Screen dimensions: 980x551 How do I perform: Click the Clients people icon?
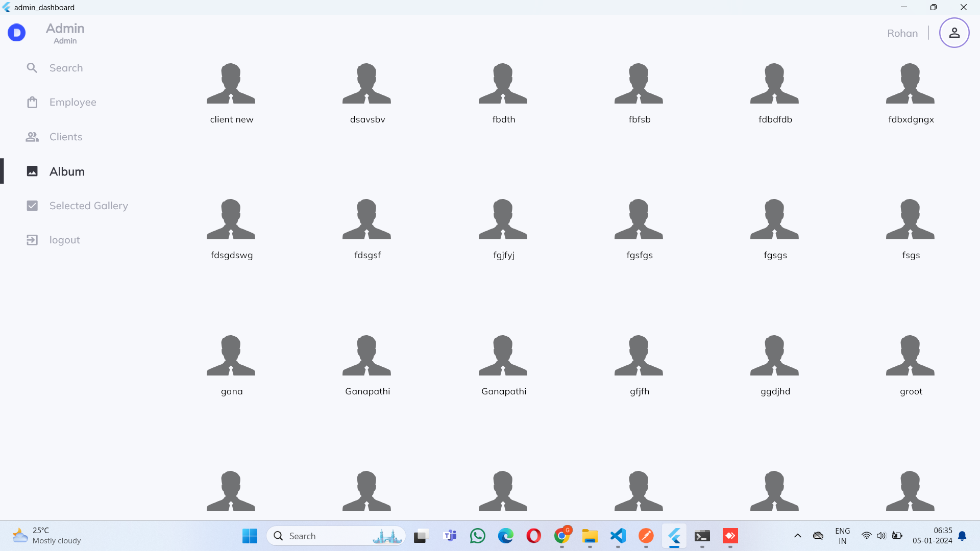(32, 137)
